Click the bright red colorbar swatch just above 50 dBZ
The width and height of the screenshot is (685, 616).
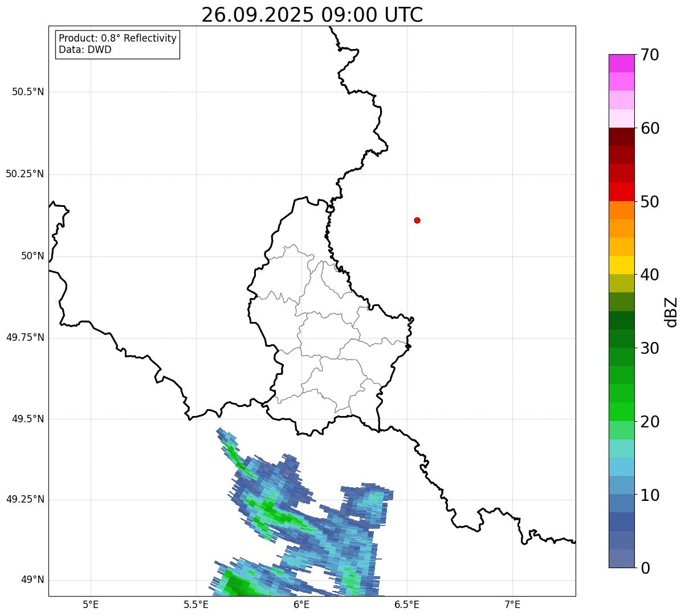click(621, 192)
